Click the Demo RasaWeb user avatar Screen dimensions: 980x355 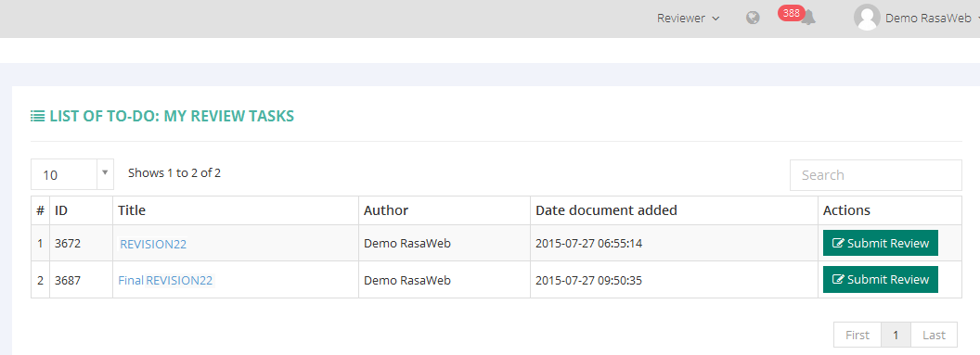point(867,18)
